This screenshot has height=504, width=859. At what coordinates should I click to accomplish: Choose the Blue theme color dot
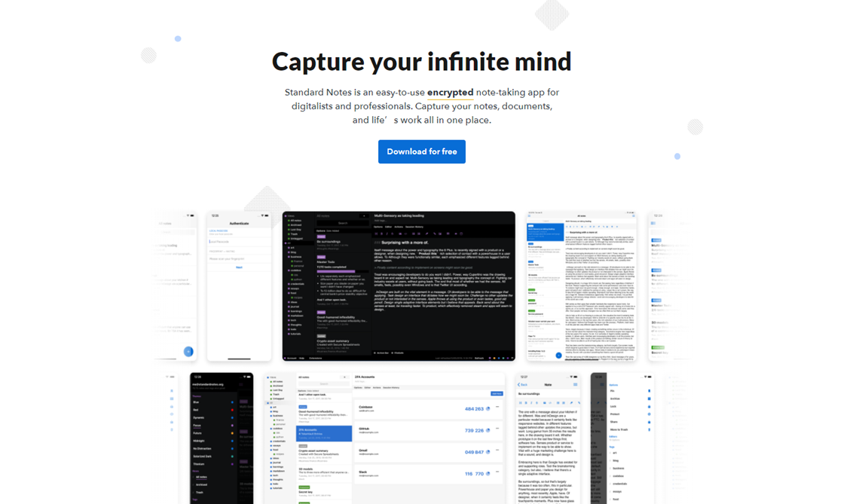coord(232,402)
